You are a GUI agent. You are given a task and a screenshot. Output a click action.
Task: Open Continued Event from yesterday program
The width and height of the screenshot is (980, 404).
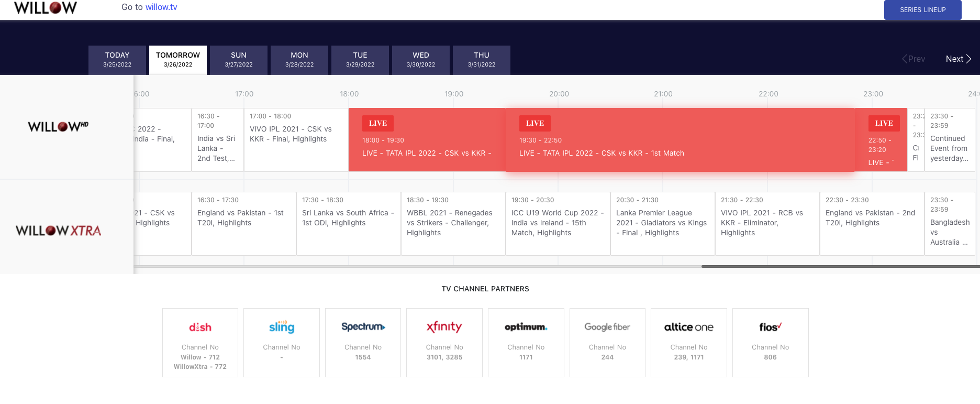[950, 140]
